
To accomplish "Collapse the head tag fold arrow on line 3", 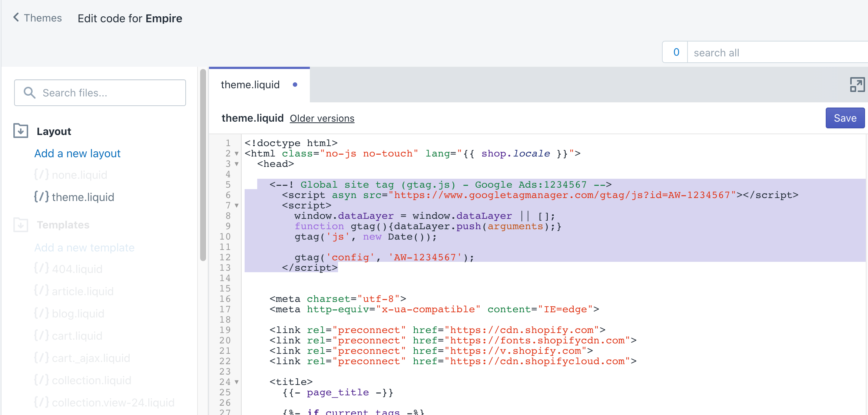I will tap(236, 164).
